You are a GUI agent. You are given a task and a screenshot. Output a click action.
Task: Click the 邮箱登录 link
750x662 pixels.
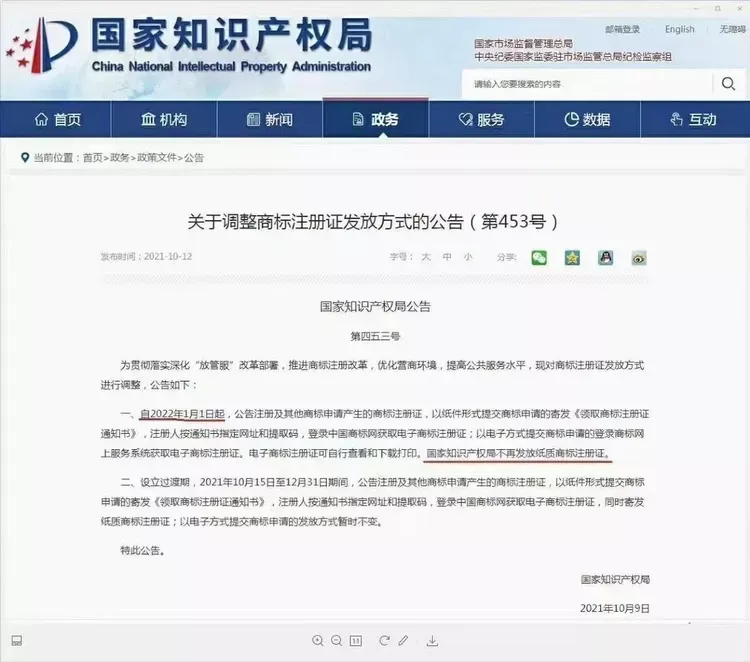(x=622, y=30)
